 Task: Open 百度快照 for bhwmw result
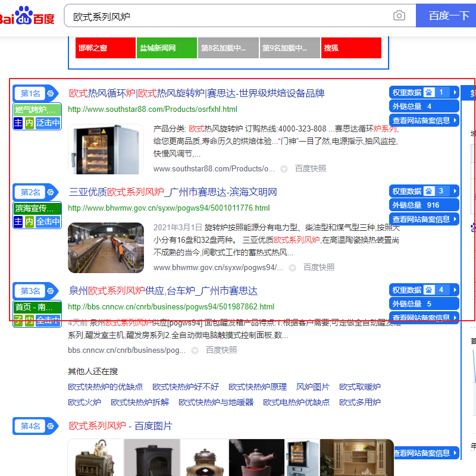pos(319,267)
